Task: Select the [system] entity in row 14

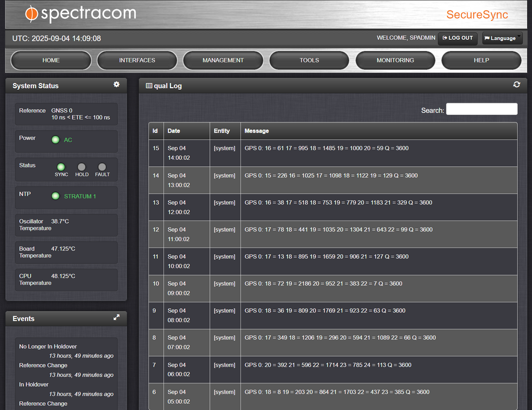Action: (224, 175)
